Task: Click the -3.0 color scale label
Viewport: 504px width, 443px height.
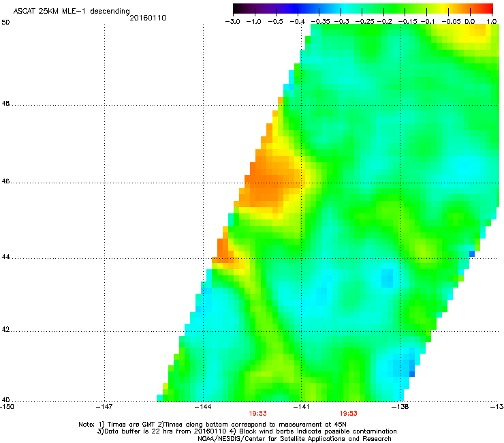Action: pos(232,22)
